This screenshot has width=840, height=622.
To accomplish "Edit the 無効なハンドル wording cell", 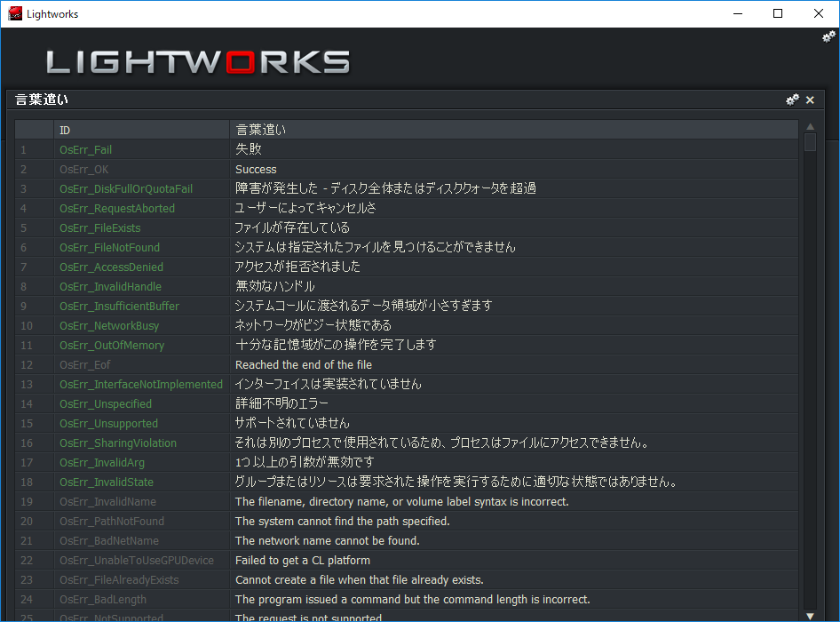I will [514, 287].
